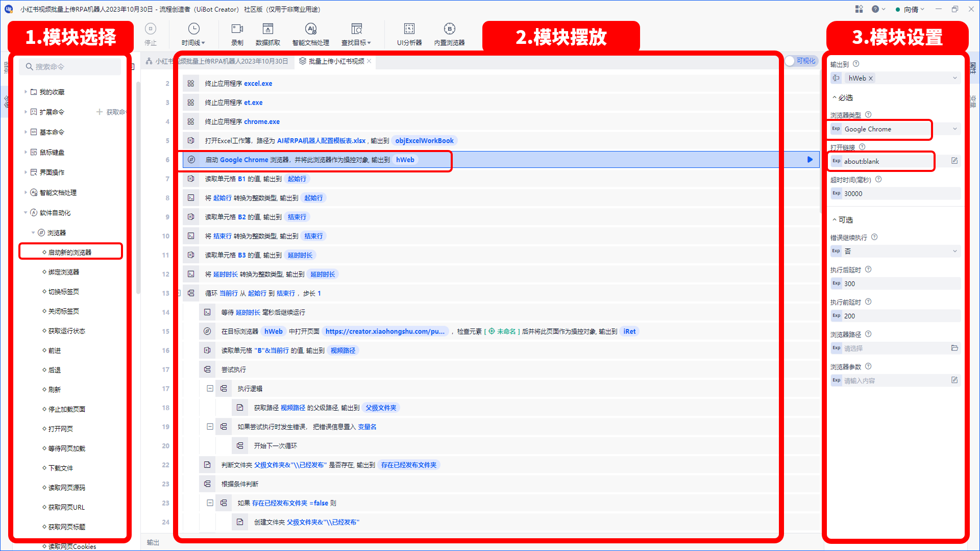Close the 批量上传小红书视频 tab
The image size is (980, 551).
369,61
